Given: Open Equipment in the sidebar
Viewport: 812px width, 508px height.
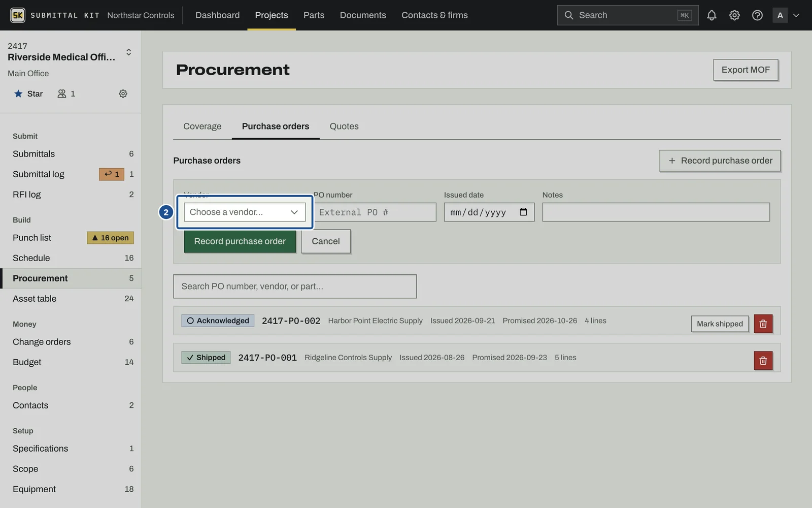Looking at the screenshot, I should click(71, 489).
